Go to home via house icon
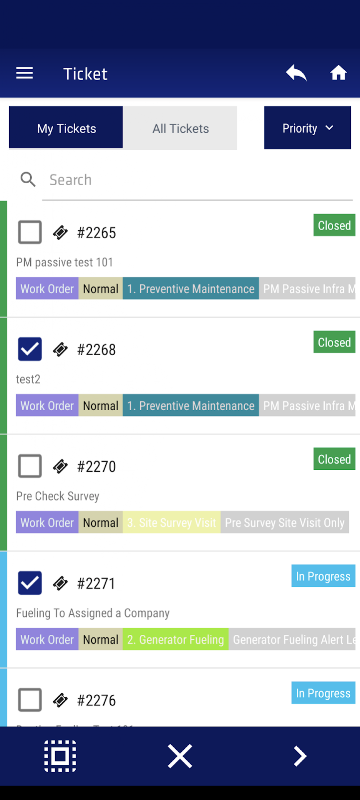This screenshot has width=360, height=800. (338, 73)
